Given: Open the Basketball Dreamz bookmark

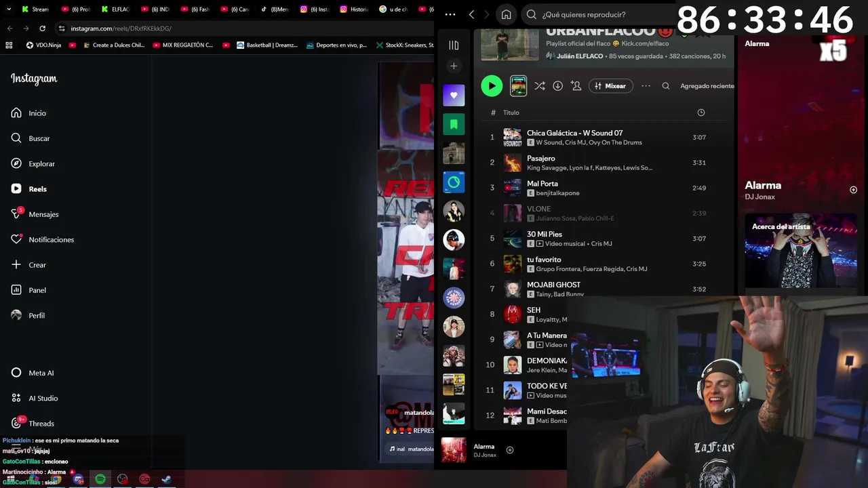Looking at the screenshot, I should 267,45.
